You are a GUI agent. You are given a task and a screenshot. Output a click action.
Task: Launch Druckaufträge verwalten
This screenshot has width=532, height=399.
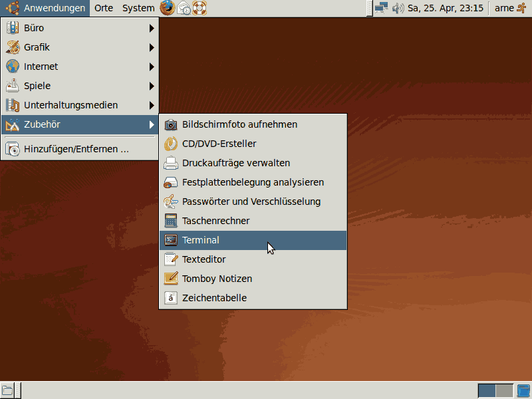[253, 163]
